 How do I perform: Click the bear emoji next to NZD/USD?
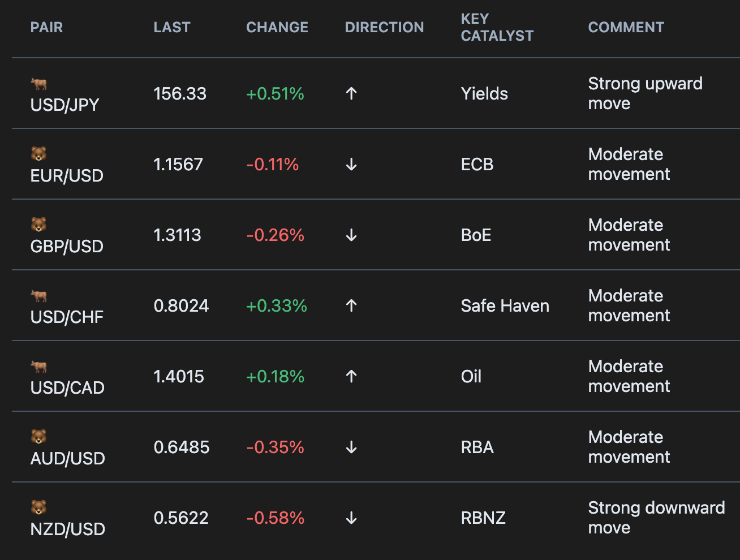coord(38,507)
